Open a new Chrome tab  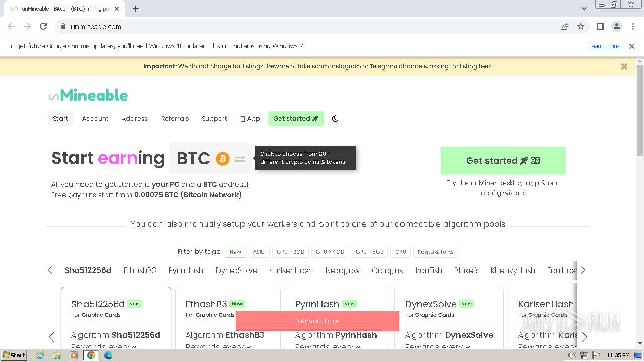tap(136, 9)
